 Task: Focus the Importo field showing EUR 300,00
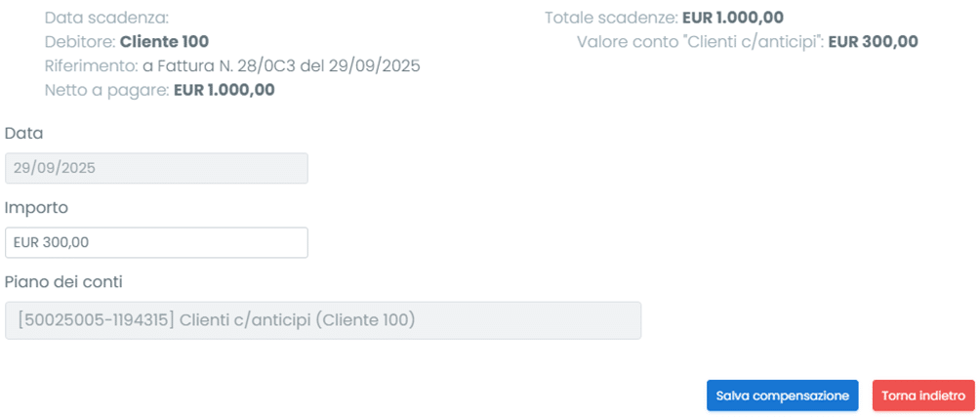(x=156, y=242)
